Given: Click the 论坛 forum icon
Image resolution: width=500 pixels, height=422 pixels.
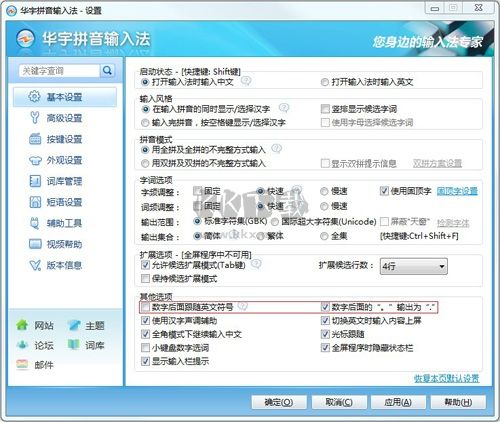Looking at the screenshot, I should coord(22,345).
